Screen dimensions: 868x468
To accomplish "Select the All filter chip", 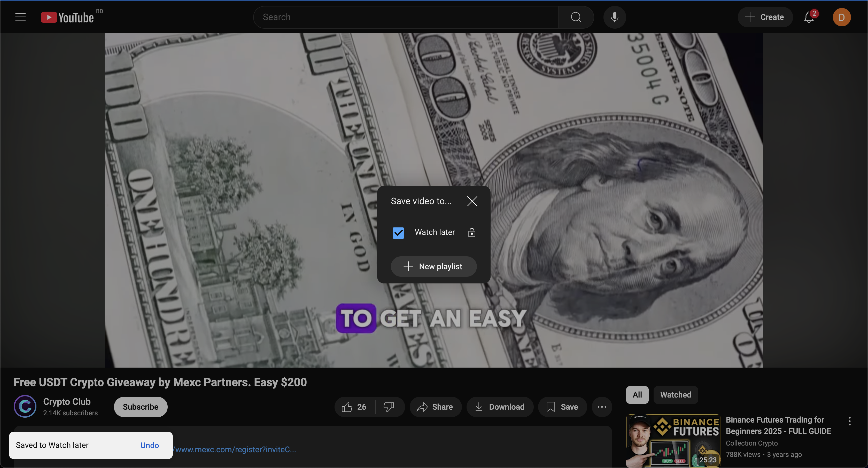I will pyautogui.click(x=637, y=395).
